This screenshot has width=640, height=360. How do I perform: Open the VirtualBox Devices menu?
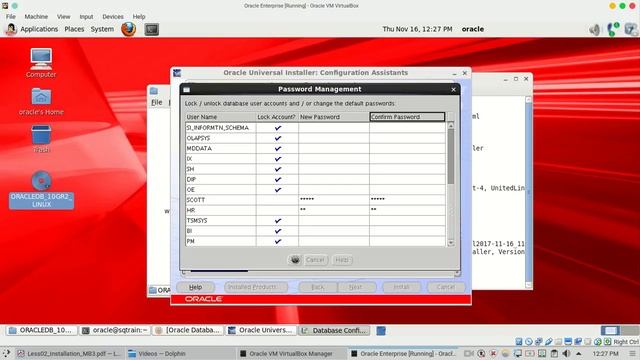coord(113,17)
